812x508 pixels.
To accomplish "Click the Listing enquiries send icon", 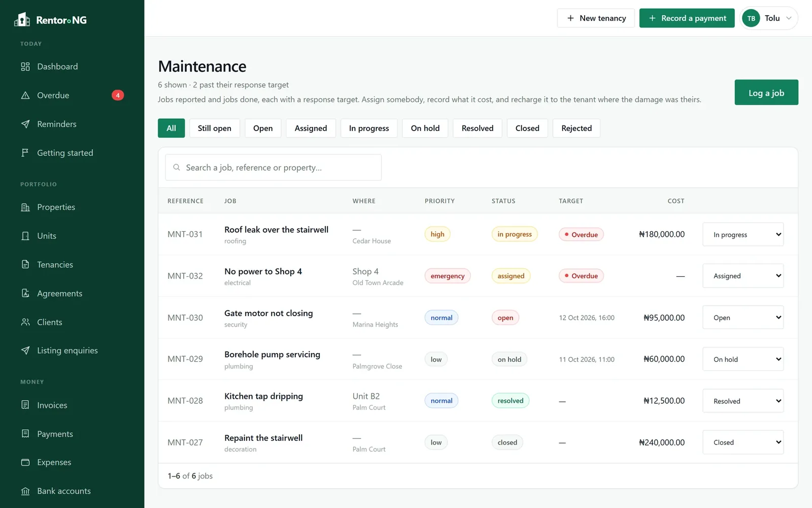I will click(x=25, y=351).
